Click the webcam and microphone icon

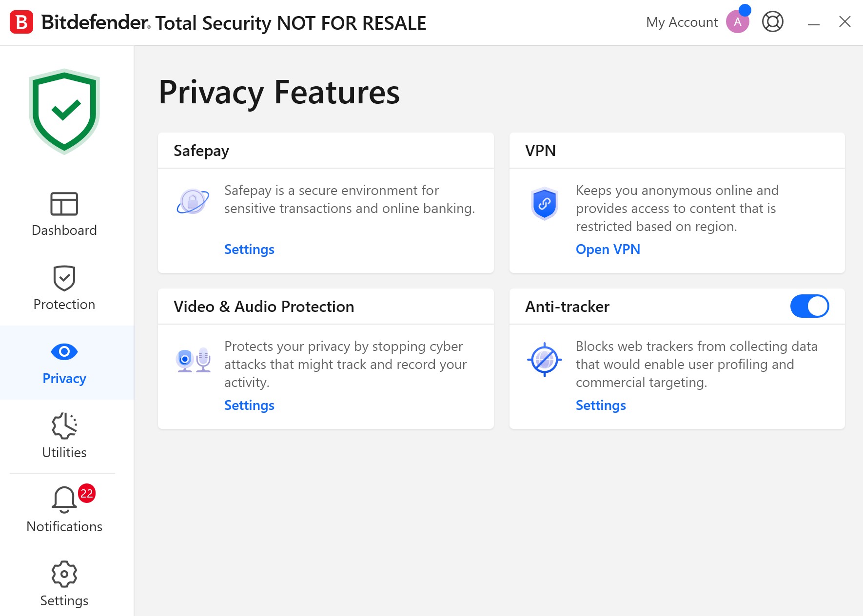[x=193, y=360]
